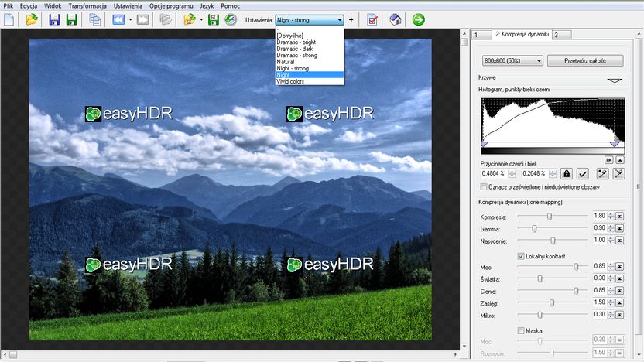The image size is (644, 362).
Task: Open the Pomoc menu
Action: pos(230,5)
